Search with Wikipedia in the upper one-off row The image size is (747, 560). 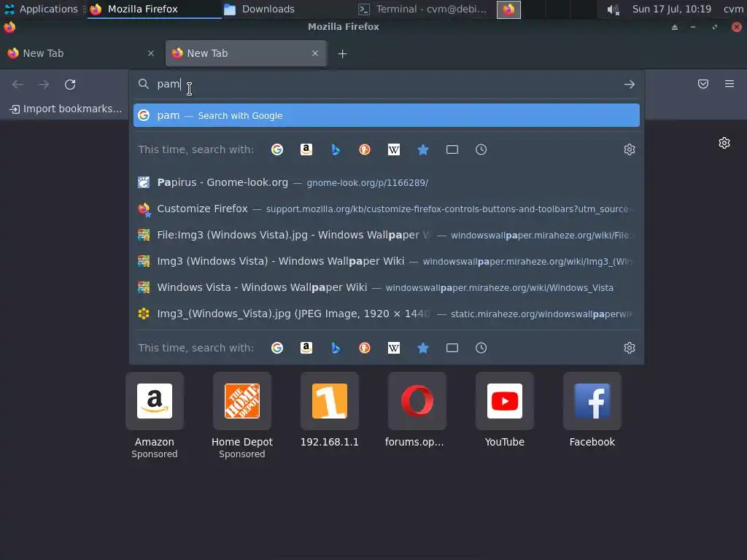393,149
